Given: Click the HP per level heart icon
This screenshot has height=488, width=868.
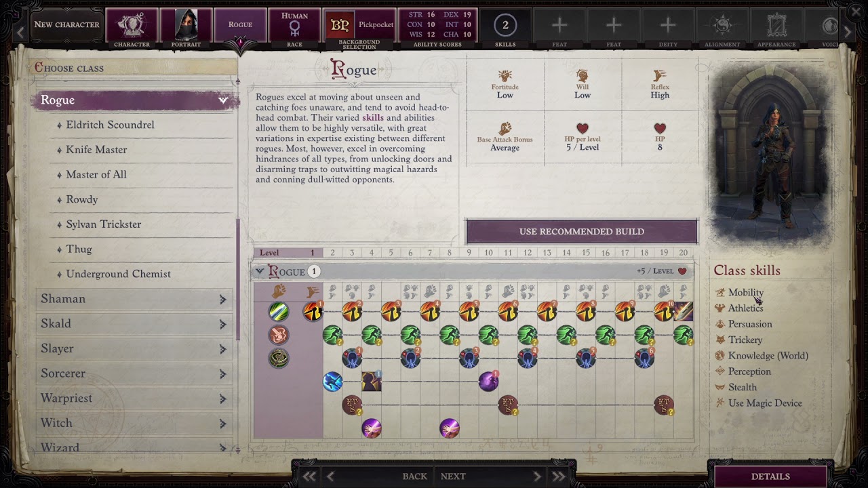Looking at the screenshot, I should coord(583,128).
